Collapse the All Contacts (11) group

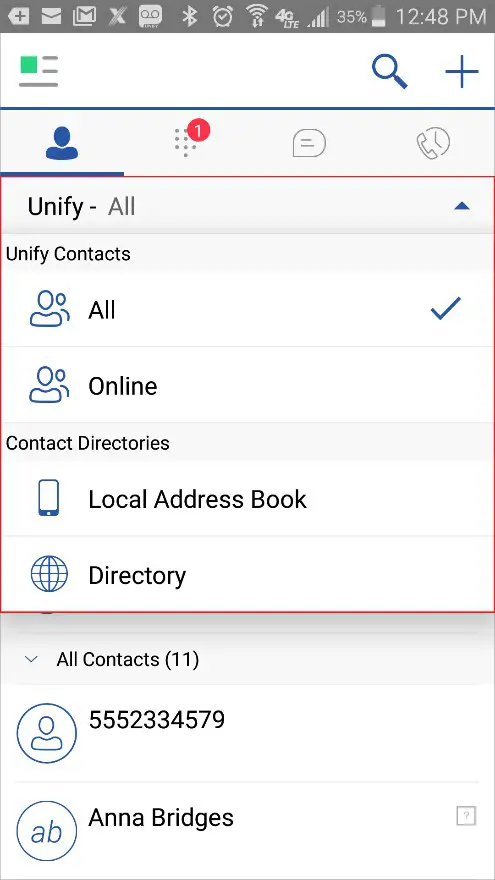pyautogui.click(x=31, y=659)
